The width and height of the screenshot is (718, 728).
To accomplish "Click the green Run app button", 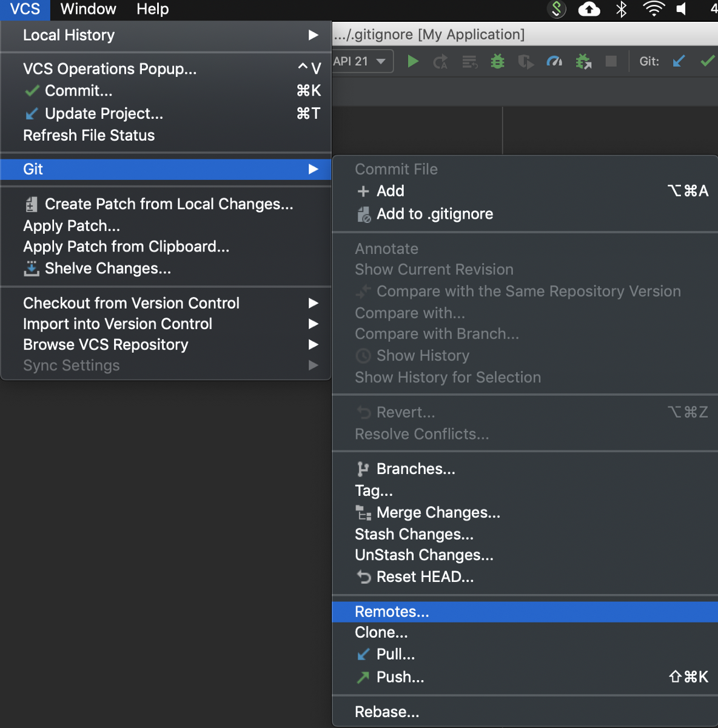I will [x=413, y=61].
